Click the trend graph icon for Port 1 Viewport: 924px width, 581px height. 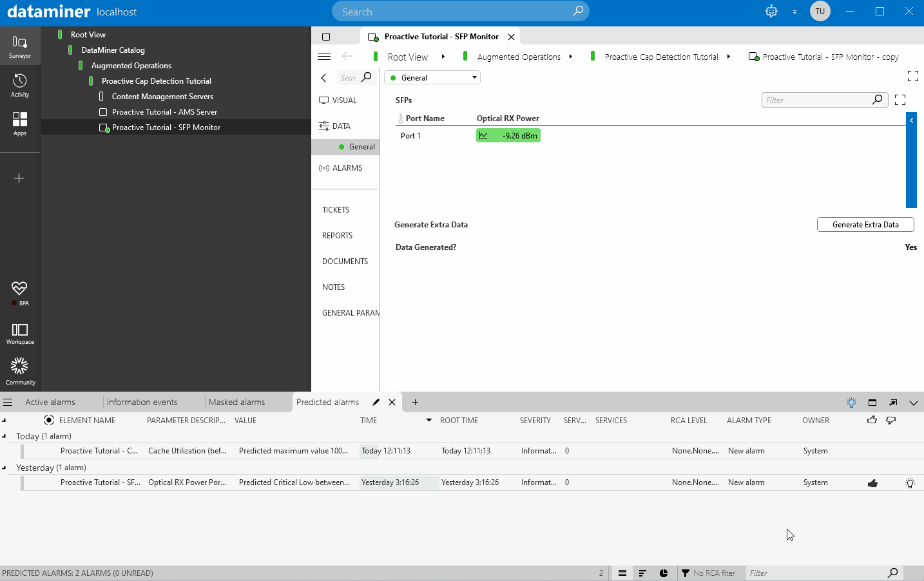(483, 136)
